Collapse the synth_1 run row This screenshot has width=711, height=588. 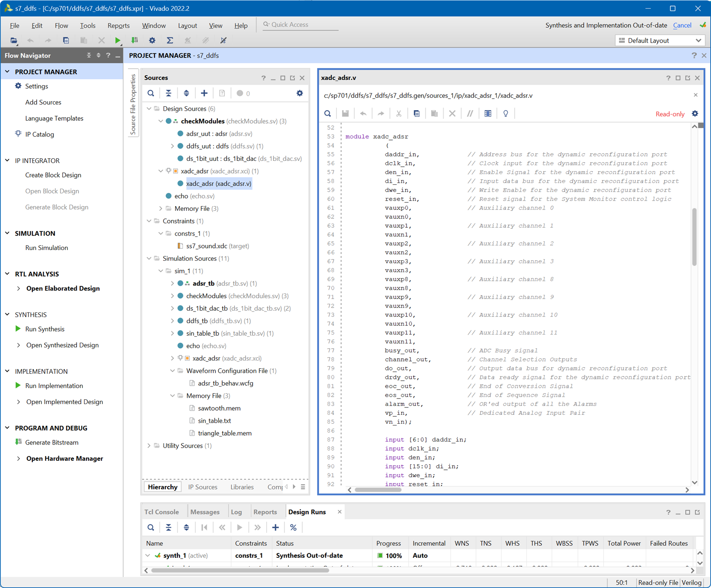tap(148, 556)
